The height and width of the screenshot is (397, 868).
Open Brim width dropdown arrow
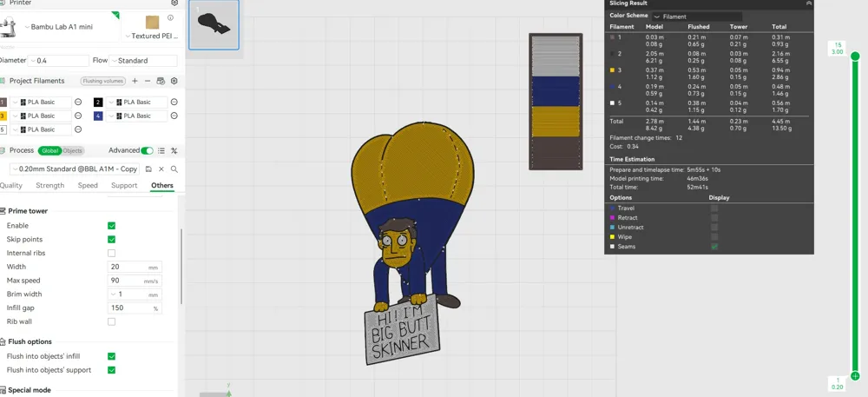pos(114,294)
